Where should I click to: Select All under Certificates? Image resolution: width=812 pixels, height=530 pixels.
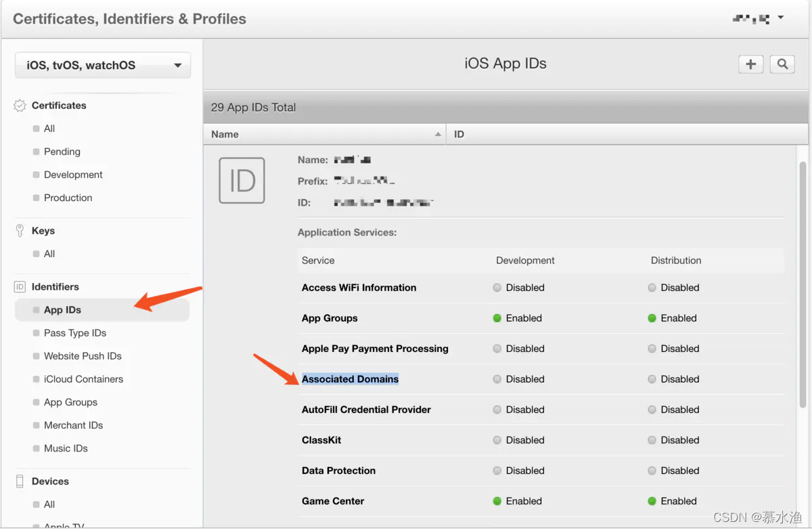[x=49, y=129]
